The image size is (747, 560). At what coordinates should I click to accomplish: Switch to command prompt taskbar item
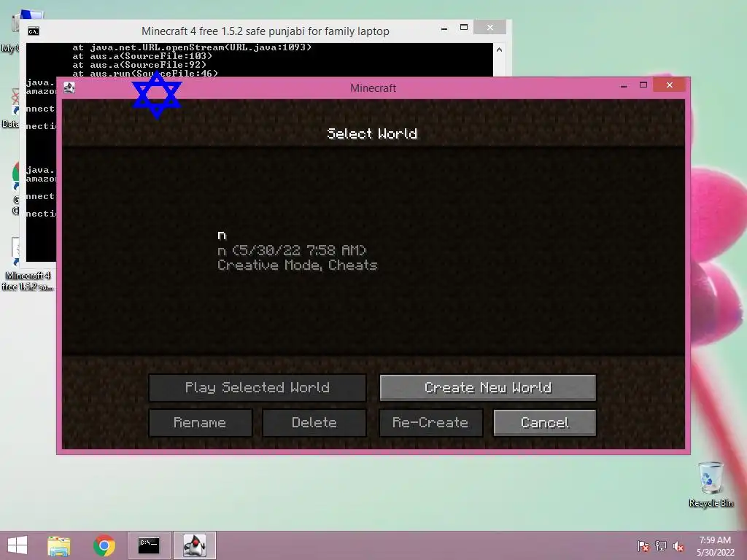[x=149, y=545]
